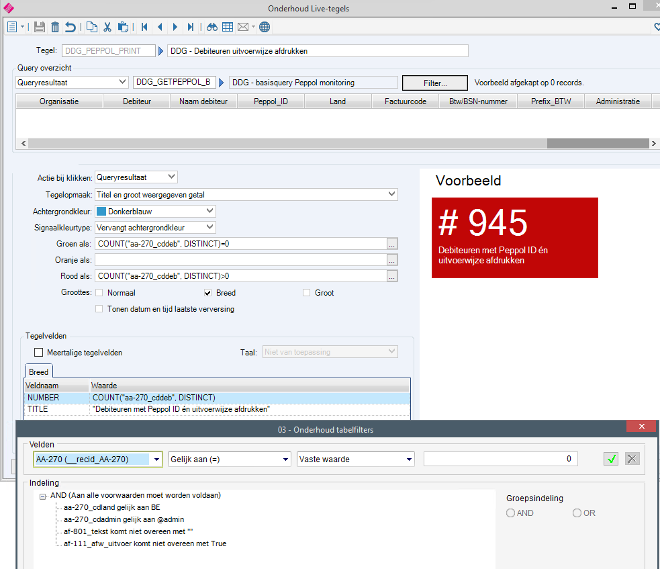Select the OR group radio button
Viewport: 660px width, 570px height.
click(577, 513)
